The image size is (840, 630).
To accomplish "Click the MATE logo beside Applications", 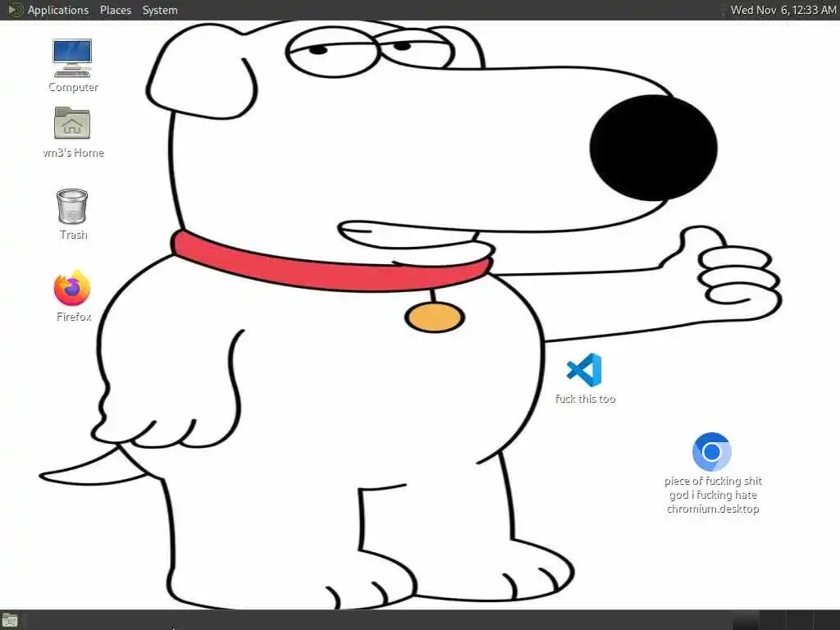I will tap(15, 10).
